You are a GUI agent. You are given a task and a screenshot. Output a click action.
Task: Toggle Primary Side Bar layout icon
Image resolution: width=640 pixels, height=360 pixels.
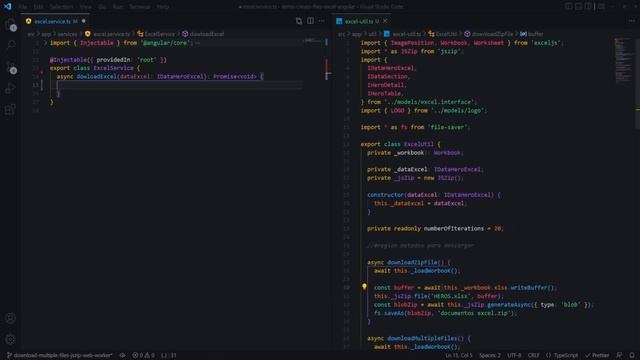[569, 7]
